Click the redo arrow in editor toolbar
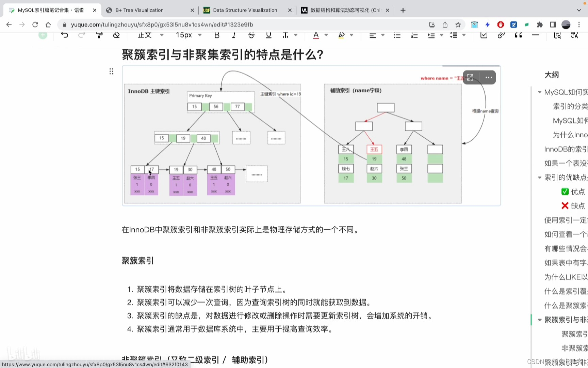 click(x=82, y=35)
